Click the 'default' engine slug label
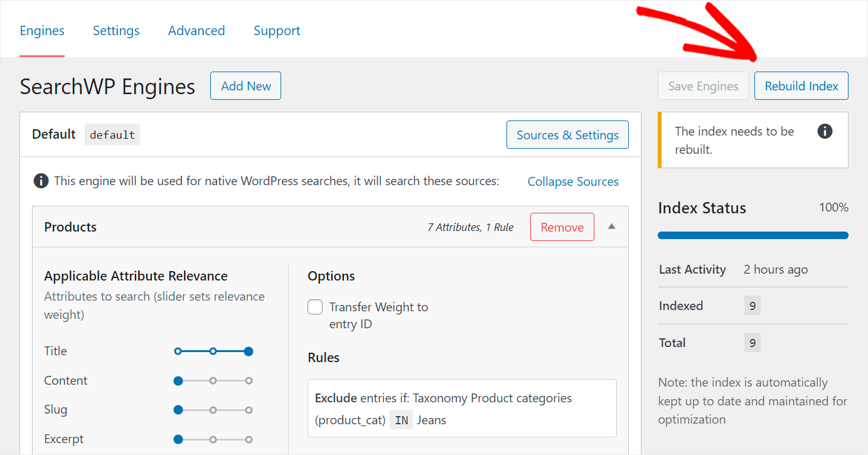Viewport: 868px width, 455px height. (x=112, y=134)
